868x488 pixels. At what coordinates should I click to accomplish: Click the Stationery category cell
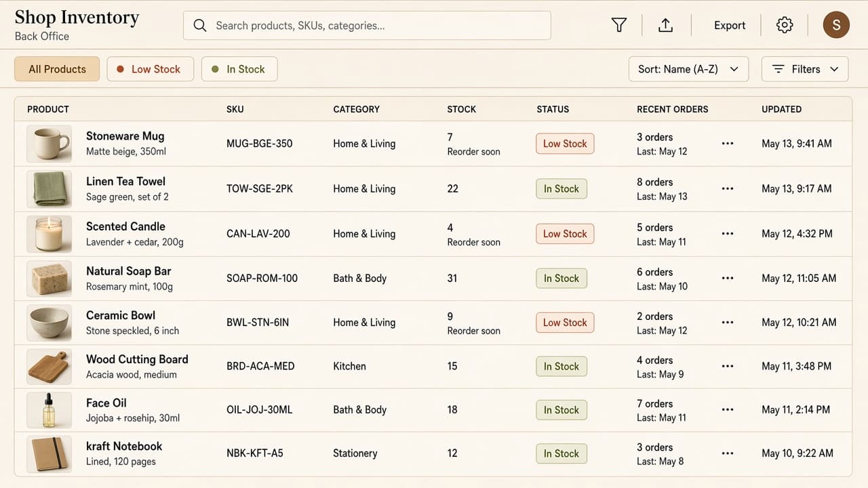pyautogui.click(x=355, y=453)
